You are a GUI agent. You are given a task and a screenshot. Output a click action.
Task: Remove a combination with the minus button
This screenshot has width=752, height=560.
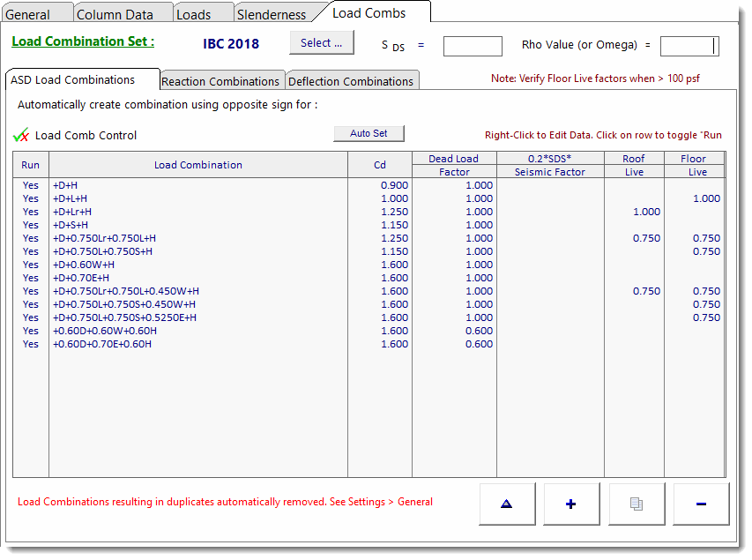click(701, 504)
